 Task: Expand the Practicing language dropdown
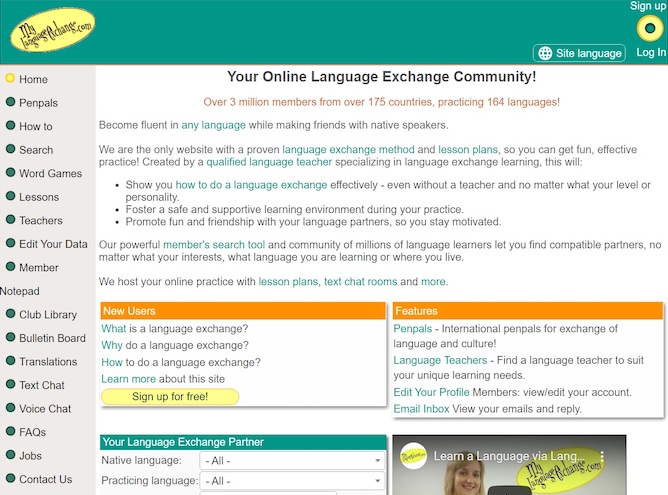292,481
